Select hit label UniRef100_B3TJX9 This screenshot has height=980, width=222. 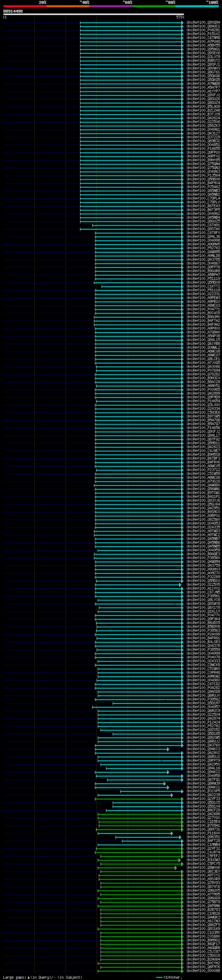pos(203,114)
